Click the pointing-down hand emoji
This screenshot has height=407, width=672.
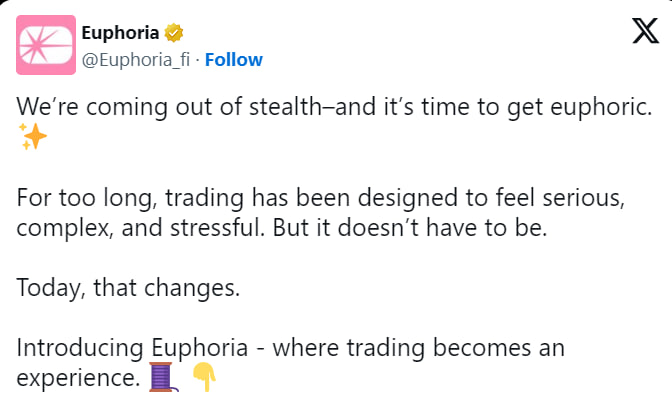coord(204,377)
